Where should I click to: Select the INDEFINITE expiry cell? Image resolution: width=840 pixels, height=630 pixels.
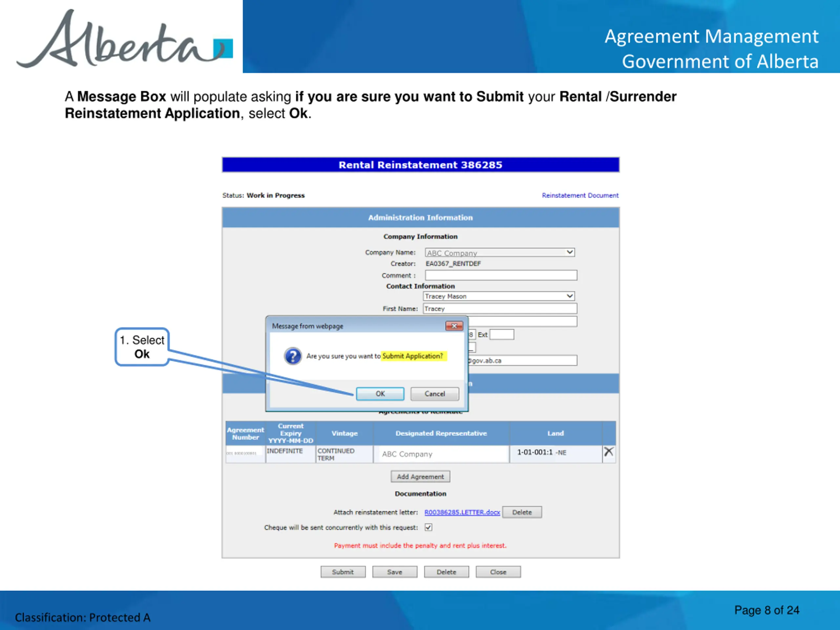coord(290,454)
